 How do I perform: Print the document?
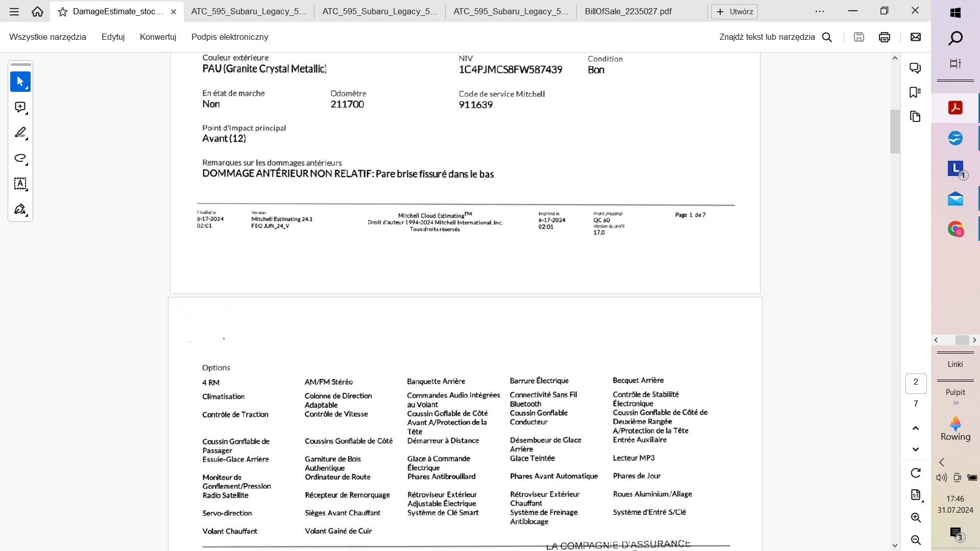pyautogui.click(x=885, y=37)
